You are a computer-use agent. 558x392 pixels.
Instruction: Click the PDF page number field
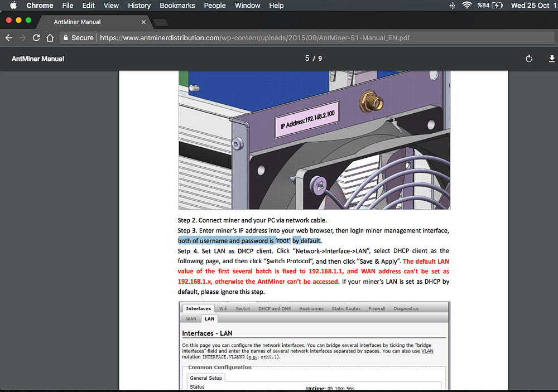[307, 59]
